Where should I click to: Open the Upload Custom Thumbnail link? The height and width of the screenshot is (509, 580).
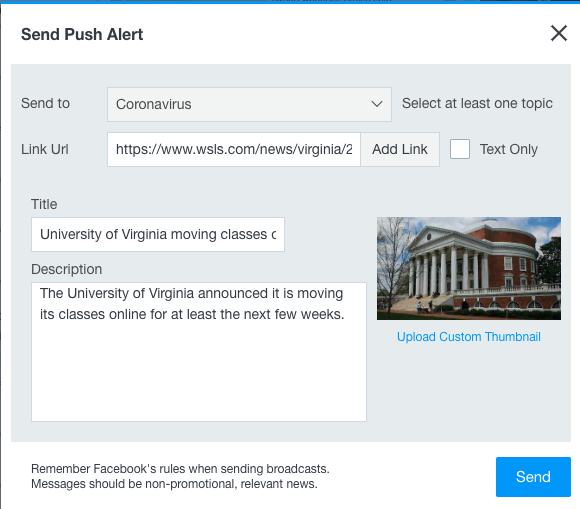(x=469, y=337)
